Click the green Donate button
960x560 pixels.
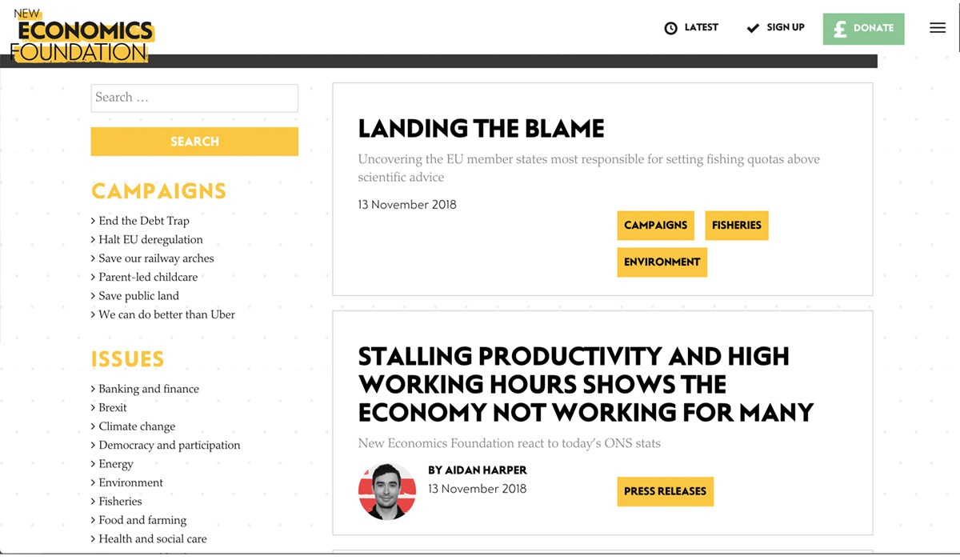click(864, 29)
